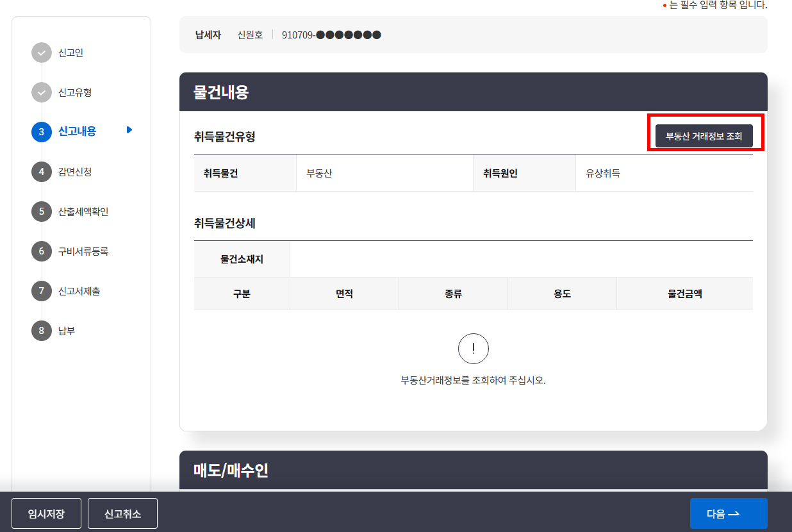Click the 용도 column header
The height and width of the screenshot is (532, 792).
tap(562, 294)
